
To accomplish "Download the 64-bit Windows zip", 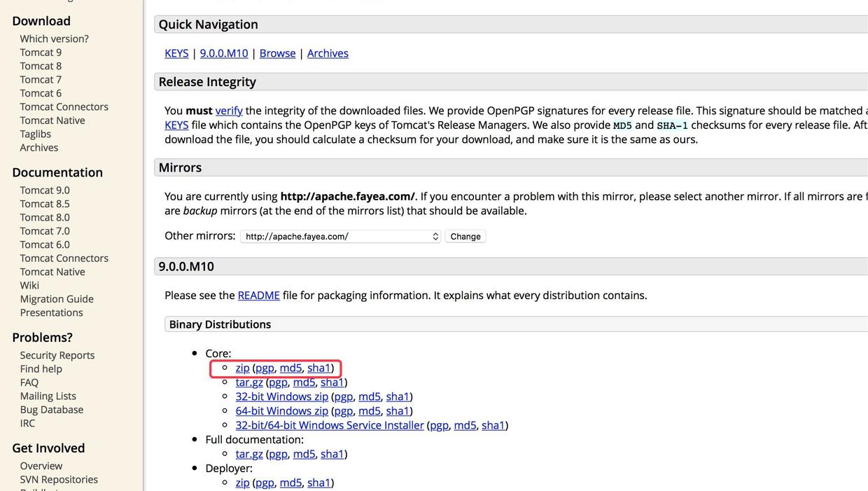I will (281, 411).
